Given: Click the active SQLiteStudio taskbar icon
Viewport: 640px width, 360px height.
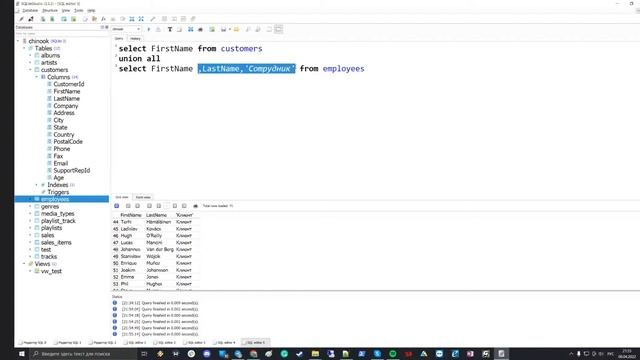Looking at the screenshot, I should click(501, 354).
